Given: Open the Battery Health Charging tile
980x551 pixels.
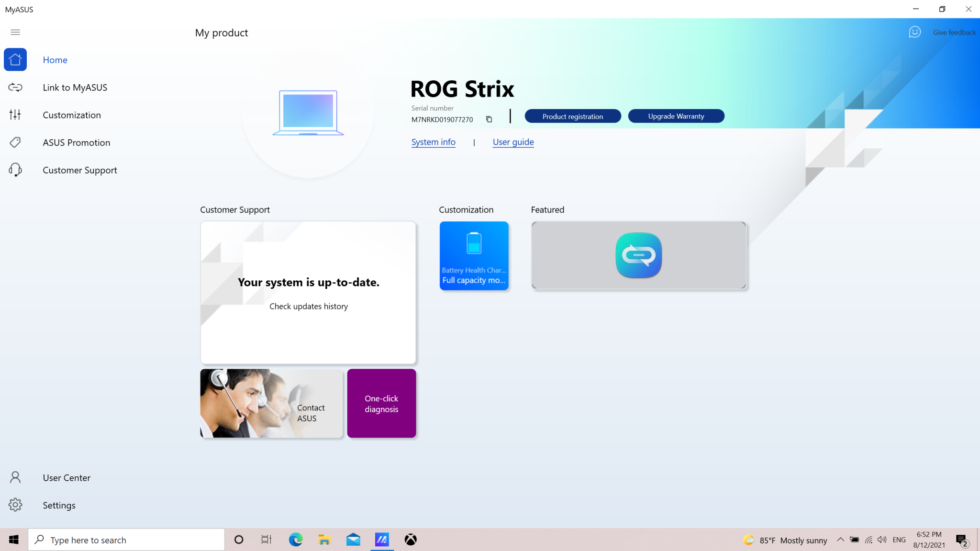Looking at the screenshot, I should tap(474, 255).
